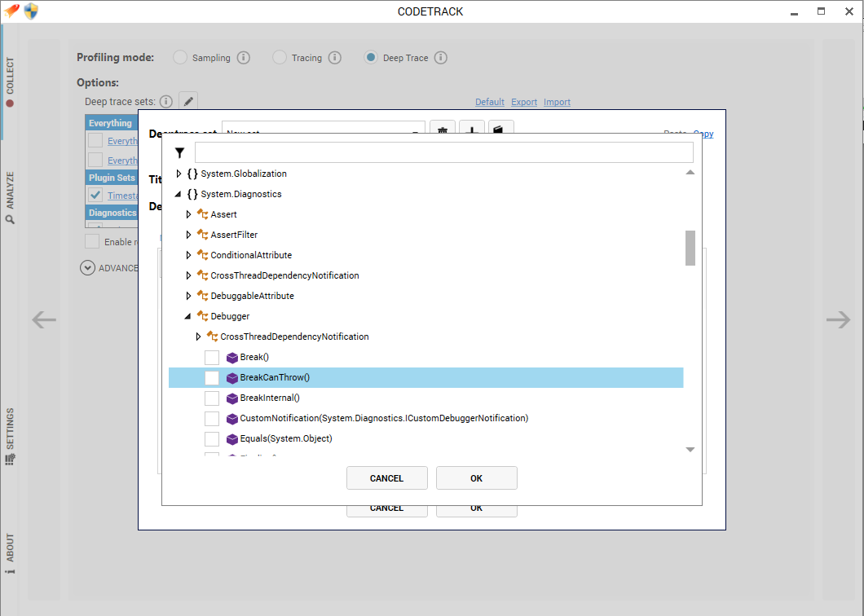The height and width of the screenshot is (616, 864).
Task: Click the filter text input field
Action: pos(444,152)
